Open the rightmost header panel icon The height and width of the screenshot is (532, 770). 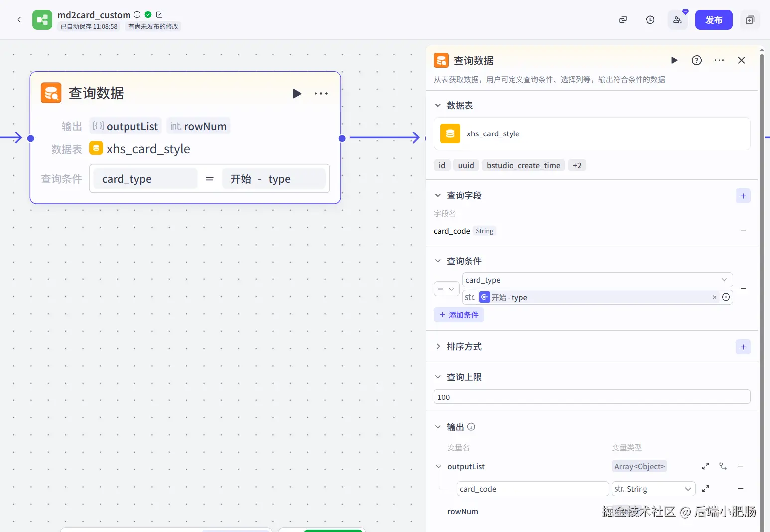pos(750,20)
